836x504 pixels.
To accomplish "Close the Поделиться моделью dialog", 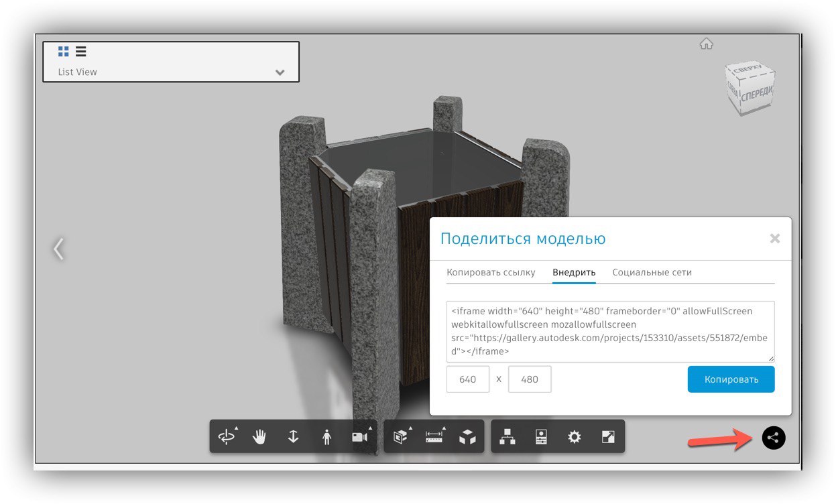I will click(775, 238).
